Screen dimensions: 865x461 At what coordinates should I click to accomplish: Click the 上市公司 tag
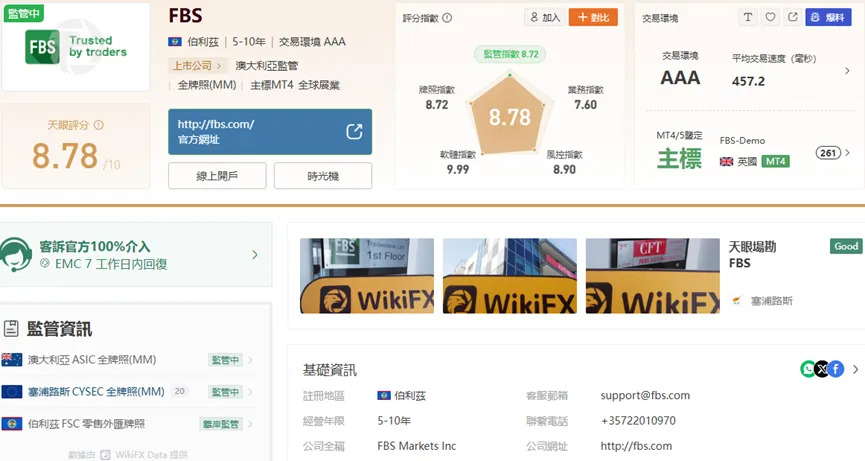tap(196, 66)
